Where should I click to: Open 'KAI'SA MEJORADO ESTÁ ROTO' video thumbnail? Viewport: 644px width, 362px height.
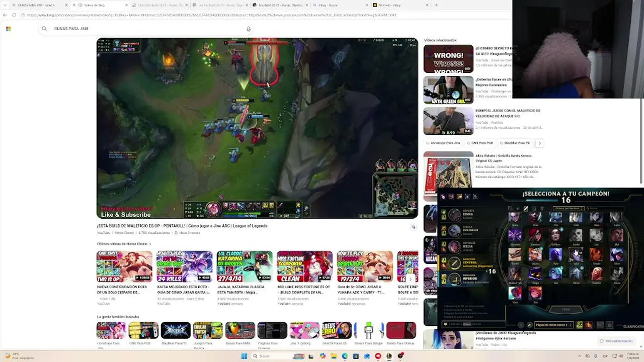(x=184, y=266)
